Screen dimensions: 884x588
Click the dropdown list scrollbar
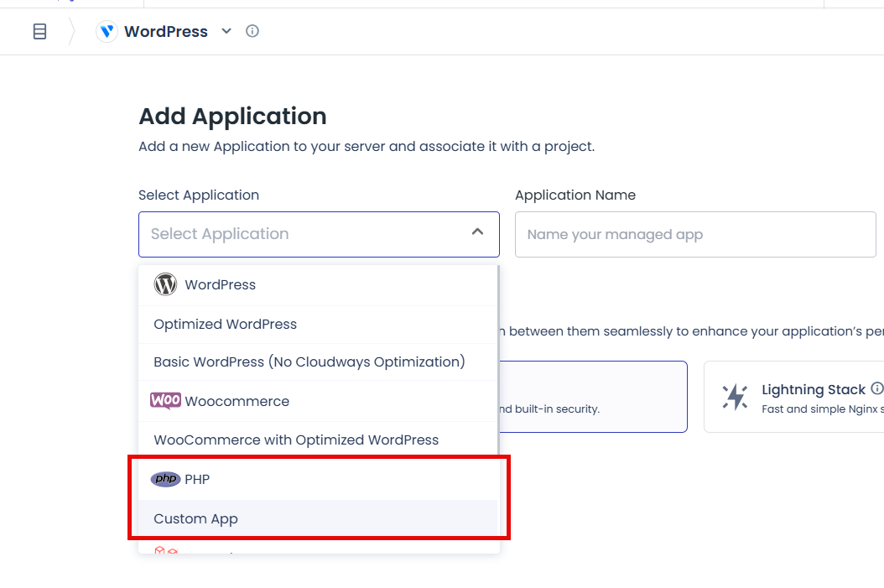(x=498, y=361)
